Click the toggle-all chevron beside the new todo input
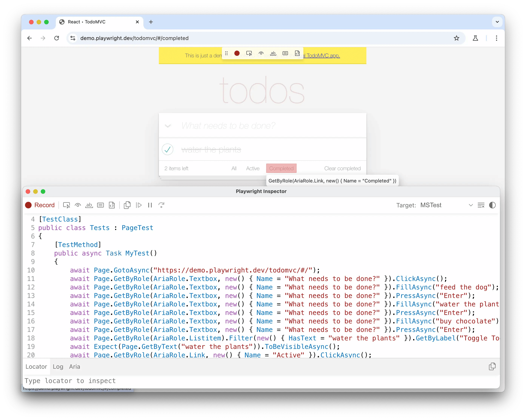This screenshot has width=526, height=420. pyautogui.click(x=168, y=126)
